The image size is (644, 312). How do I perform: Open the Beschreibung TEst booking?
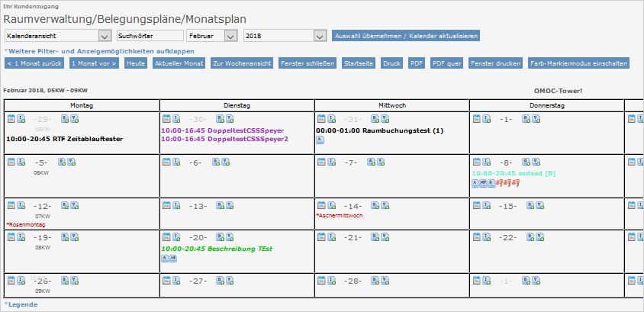pyautogui.click(x=217, y=249)
